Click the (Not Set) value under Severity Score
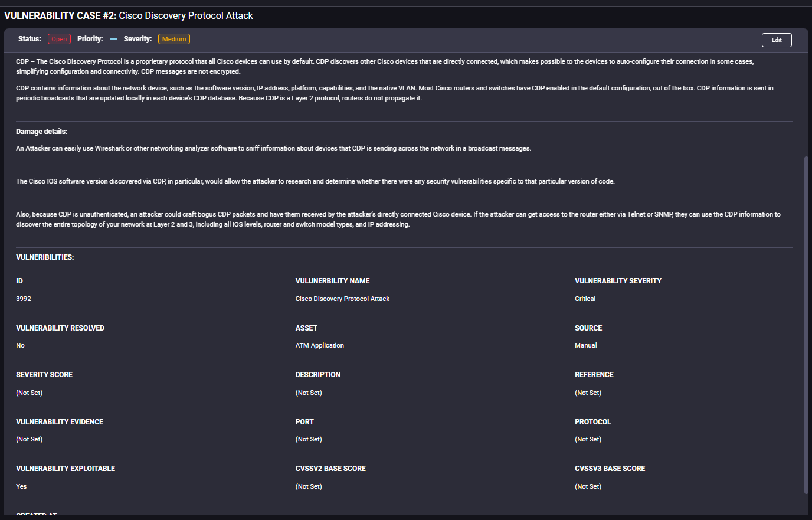Image resolution: width=812 pixels, height=520 pixels. (x=30, y=393)
